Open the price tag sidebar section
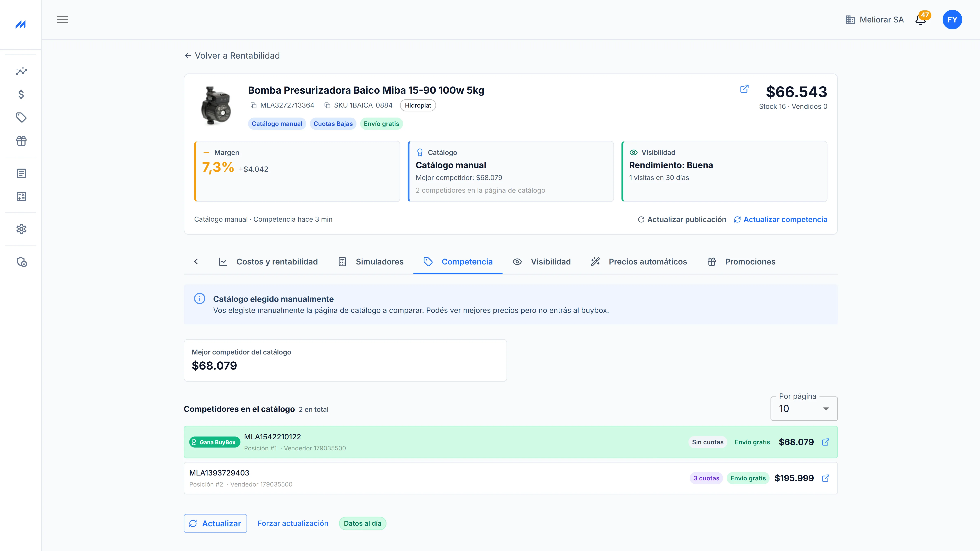The image size is (980, 551). 21,118
